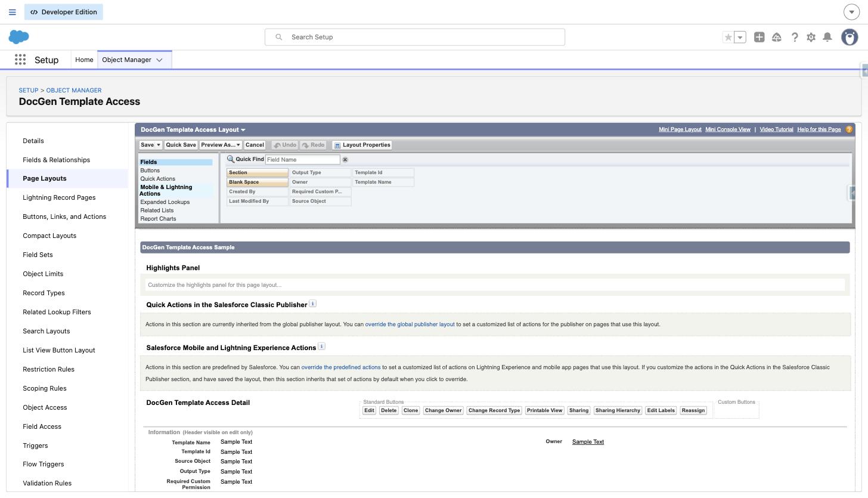The width and height of the screenshot is (868, 498).
Task: Open the Video Tutorial link
Action: [x=776, y=129]
